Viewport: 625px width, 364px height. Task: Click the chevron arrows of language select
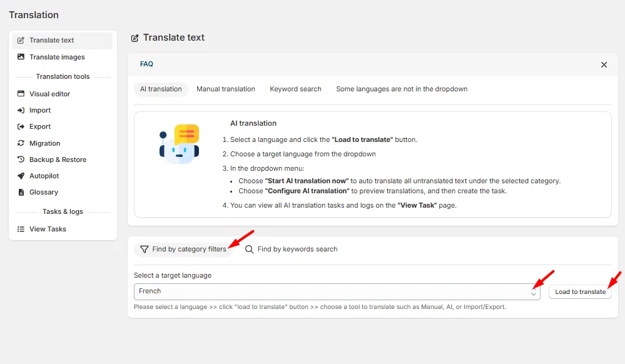tap(533, 291)
